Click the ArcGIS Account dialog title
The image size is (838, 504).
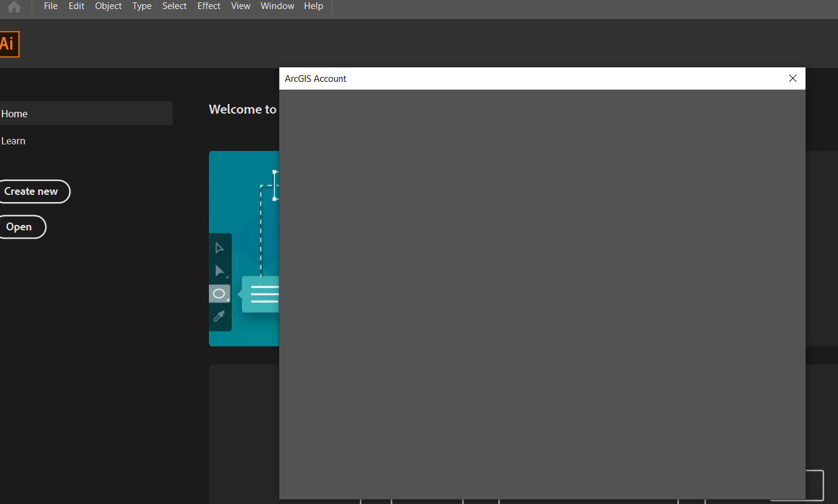(x=315, y=79)
